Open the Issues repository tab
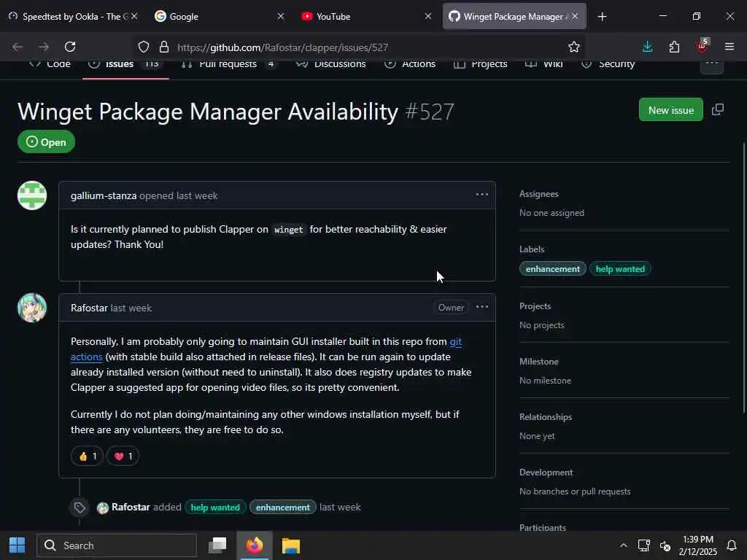Screen dimensions: 747x560 (x=125, y=64)
